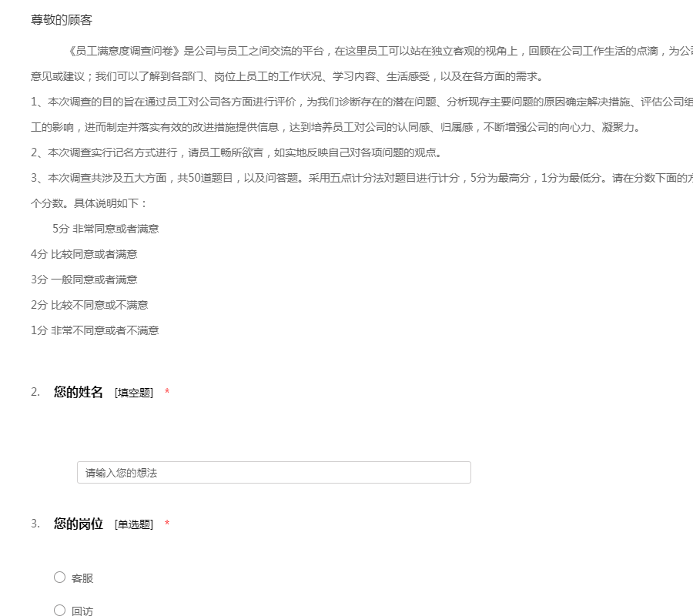This screenshot has width=693, height=616.
Task: Click the 2分 比较不同意或不满意 line
Action: point(89,305)
